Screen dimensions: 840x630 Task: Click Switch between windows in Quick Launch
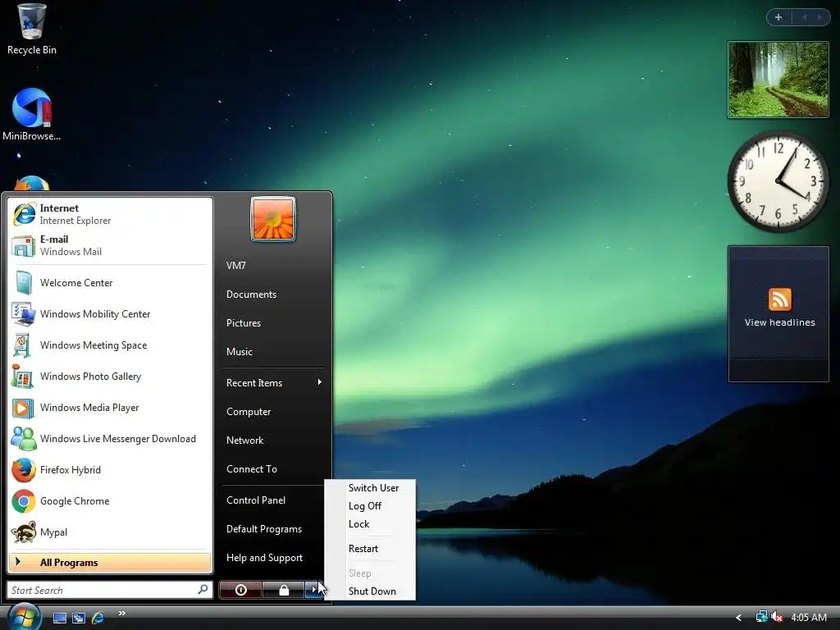[79, 618]
